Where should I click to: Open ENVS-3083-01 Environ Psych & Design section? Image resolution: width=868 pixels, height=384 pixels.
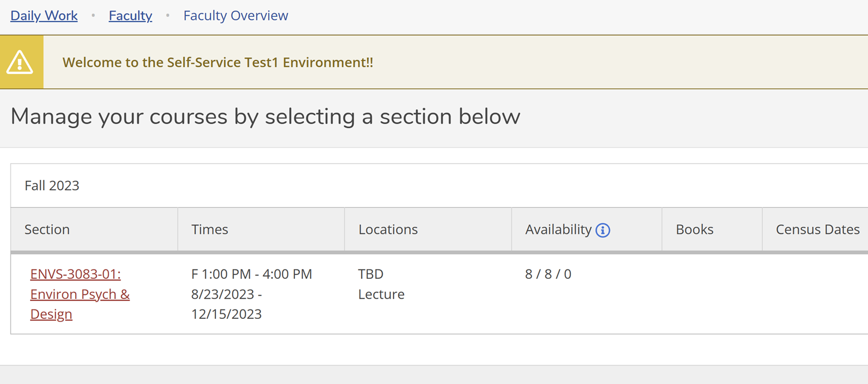tap(80, 294)
